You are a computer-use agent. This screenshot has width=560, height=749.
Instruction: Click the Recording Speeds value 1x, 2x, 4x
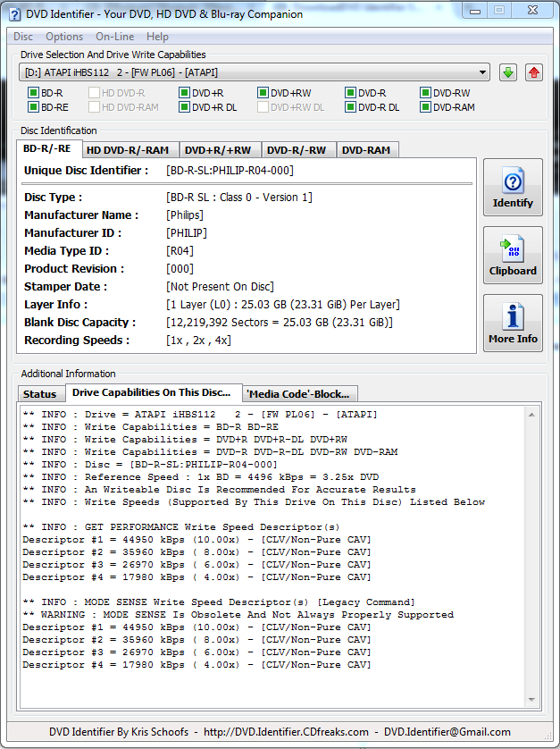[x=198, y=341]
